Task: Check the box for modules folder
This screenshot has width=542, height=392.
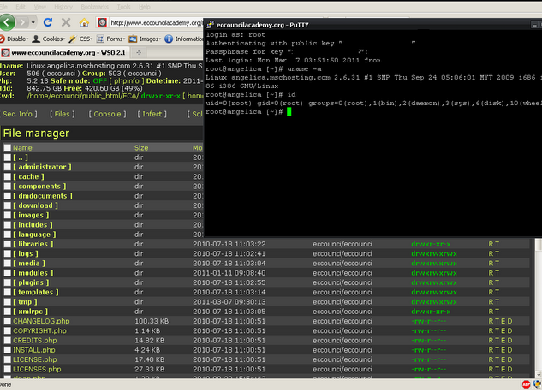Action: click(7, 273)
